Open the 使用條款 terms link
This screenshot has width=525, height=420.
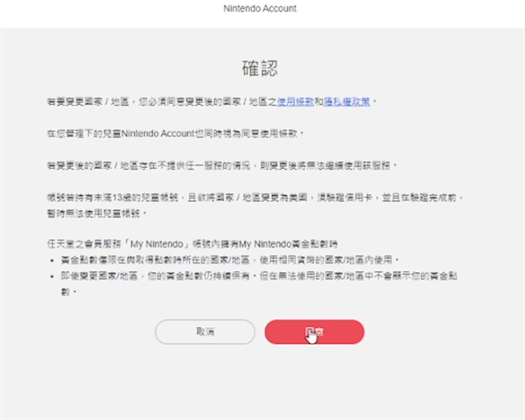click(296, 101)
